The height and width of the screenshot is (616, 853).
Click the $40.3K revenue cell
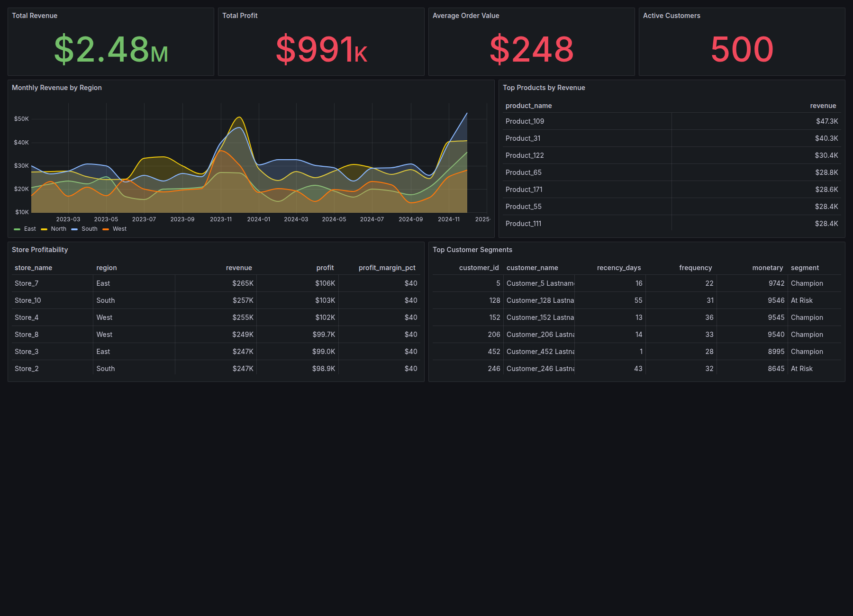pos(756,138)
